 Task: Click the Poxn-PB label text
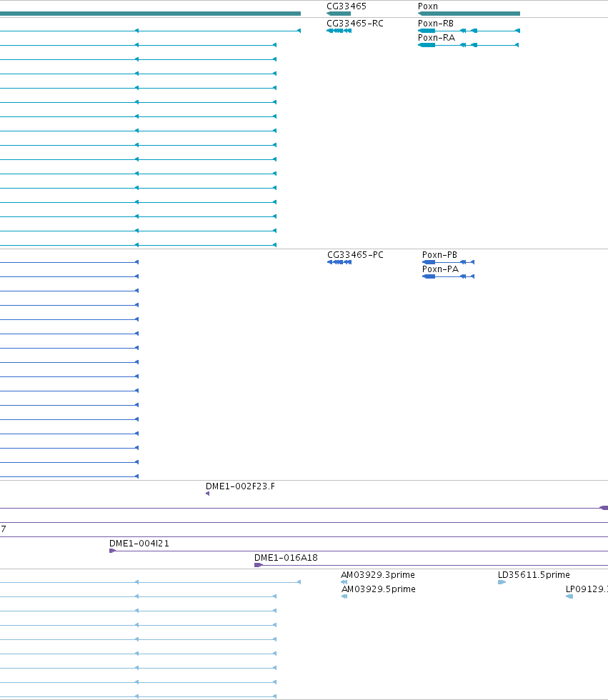tap(439, 254)
